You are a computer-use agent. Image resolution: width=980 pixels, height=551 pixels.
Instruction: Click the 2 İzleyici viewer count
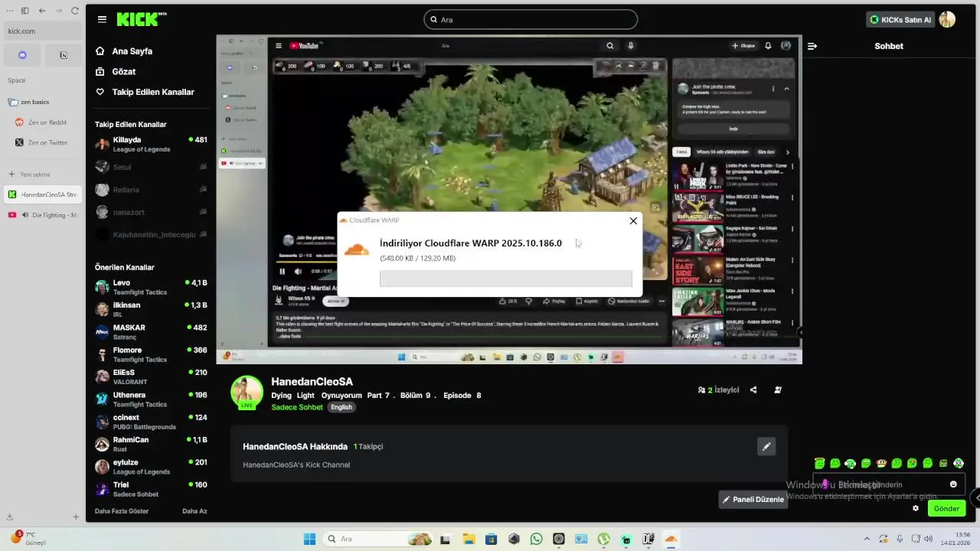pos(718,390)
